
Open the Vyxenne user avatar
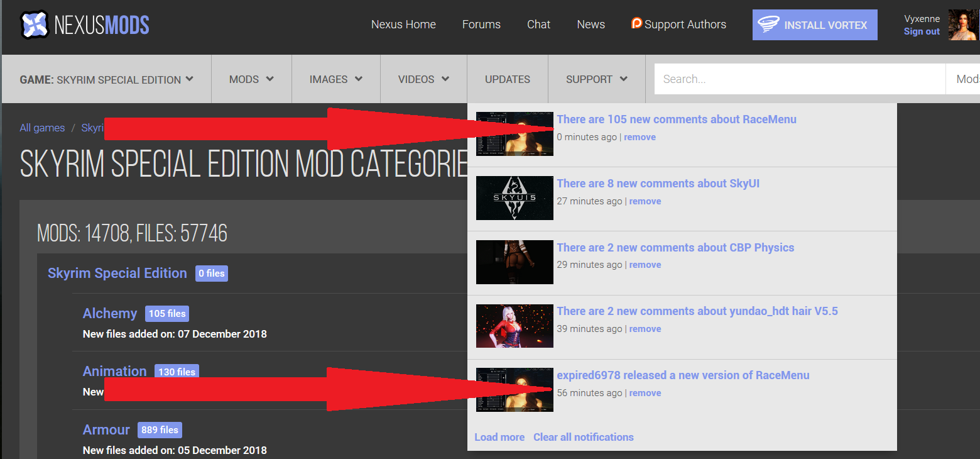pyautogui.click(x=963, y=25)
